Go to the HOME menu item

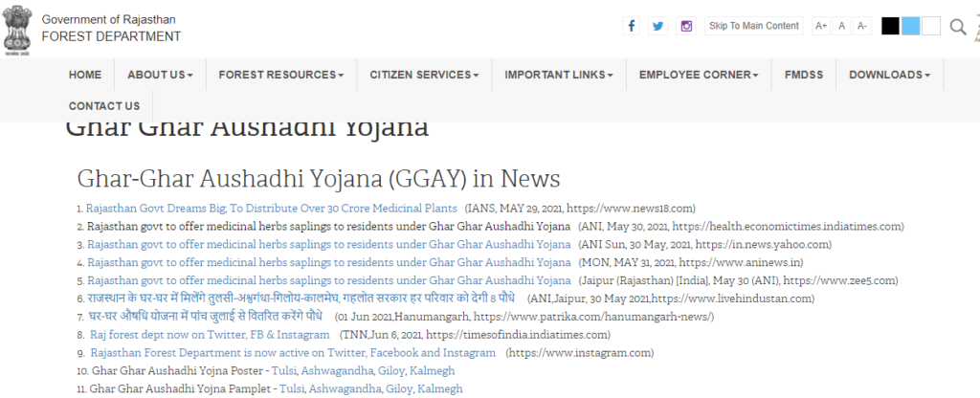coord(85,75)
